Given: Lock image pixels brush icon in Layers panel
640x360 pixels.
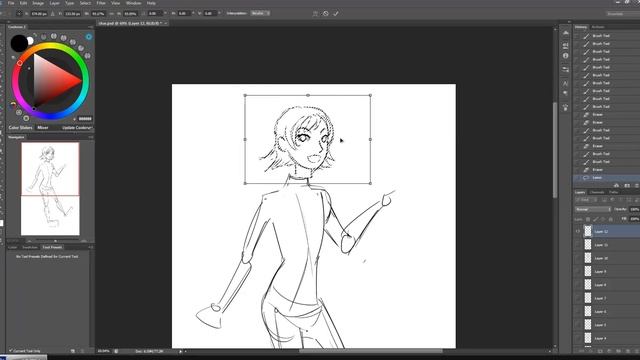Looking at the screenshot, I should pos(596,219).
